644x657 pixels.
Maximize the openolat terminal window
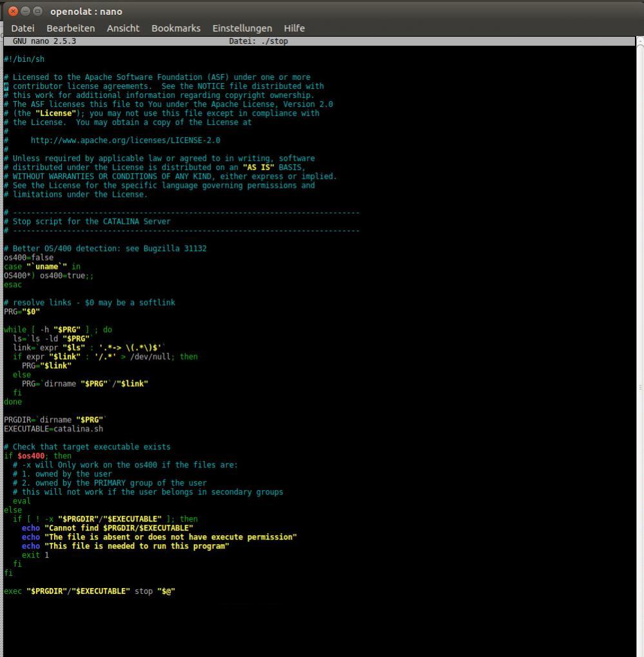click(37, 12)
